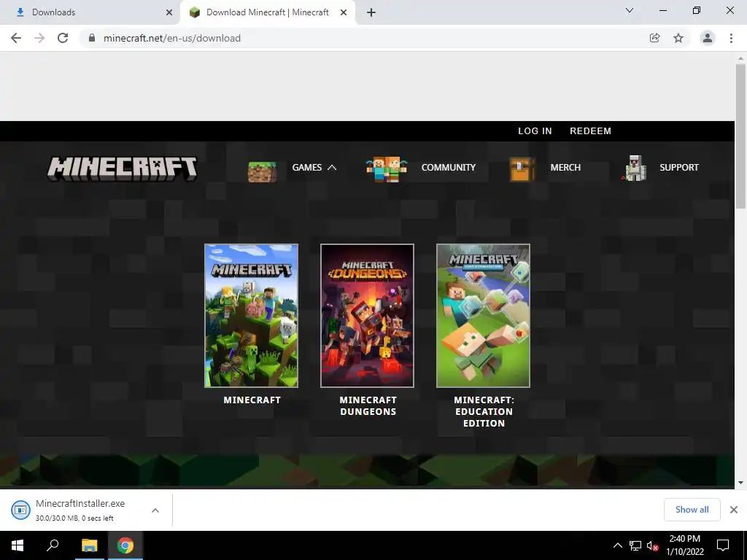The height and width of the screenshot is (560, 747).
Task: Click the Show all downloads button
Action: (x=692, y=510)
